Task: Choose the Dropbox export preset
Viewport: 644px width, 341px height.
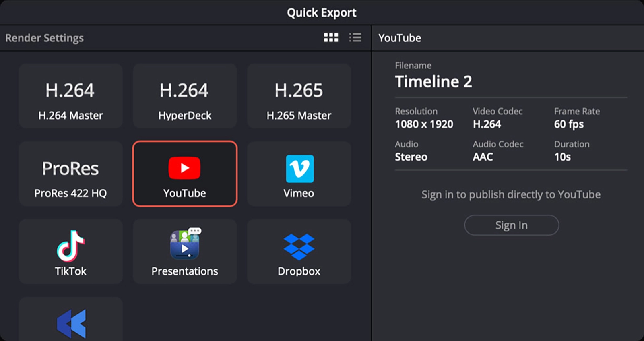Action: pyautogui.click(x=299, y=252)
